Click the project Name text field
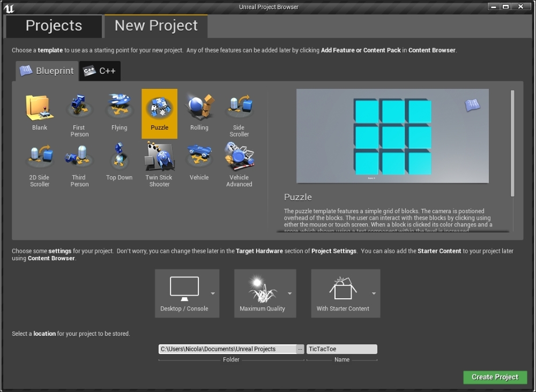The width and height of the screenshot is (536, 392). 342,349
